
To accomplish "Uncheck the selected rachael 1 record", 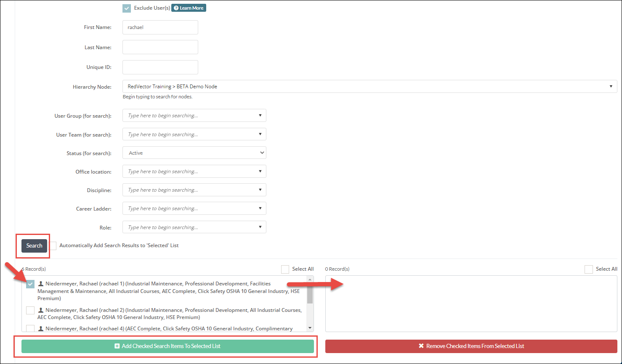I will pyautogui.click(x=30, y=284).
